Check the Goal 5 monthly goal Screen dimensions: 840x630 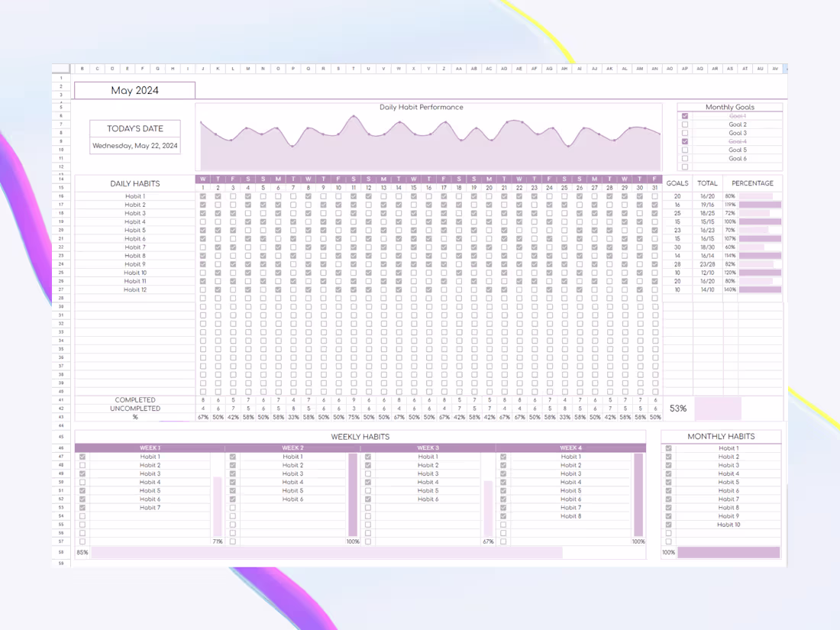coord(685,150)
